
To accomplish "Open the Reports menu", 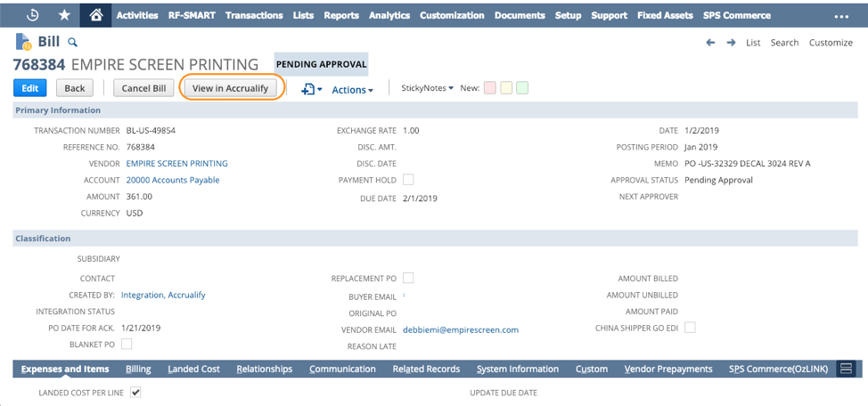I will click(341, 15).
